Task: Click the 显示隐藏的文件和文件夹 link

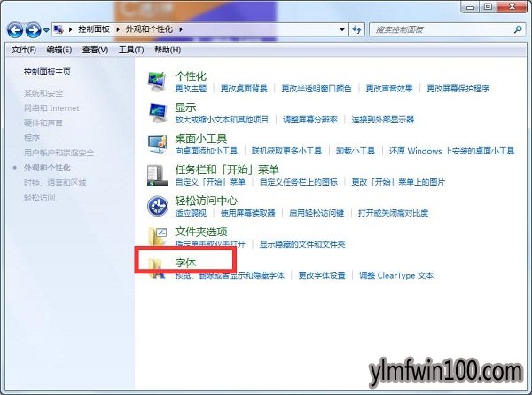Action: [302, 244]
